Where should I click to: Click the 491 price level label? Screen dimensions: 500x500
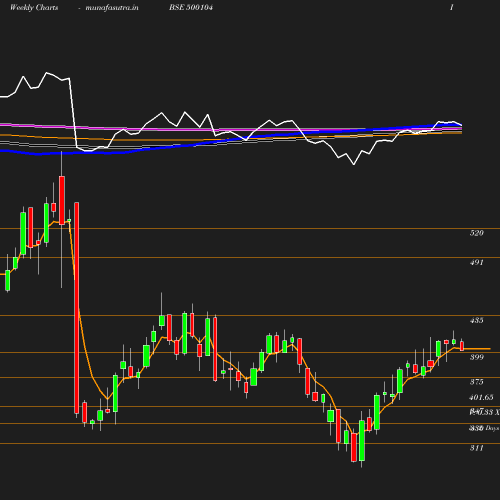(x=476, y=262)
